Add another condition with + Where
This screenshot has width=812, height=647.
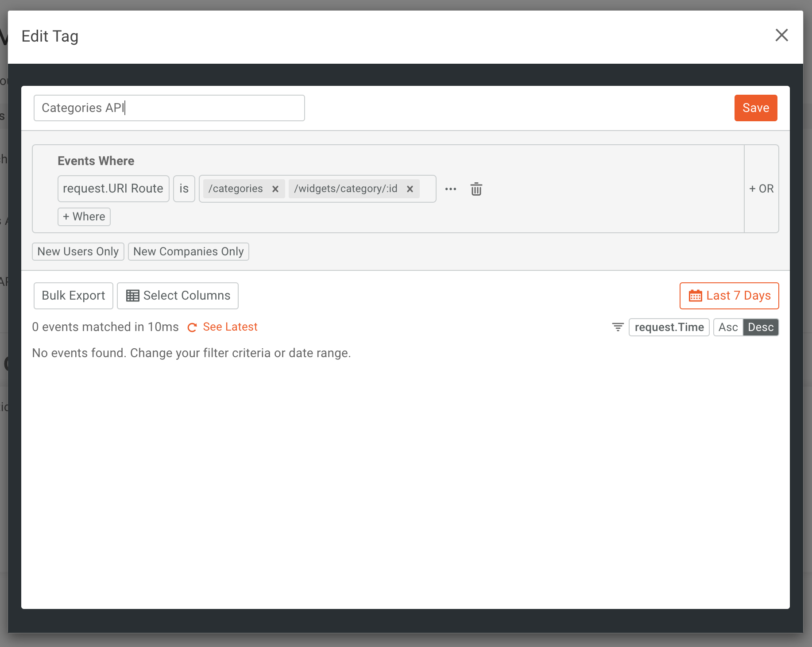(x=84, y=217)
